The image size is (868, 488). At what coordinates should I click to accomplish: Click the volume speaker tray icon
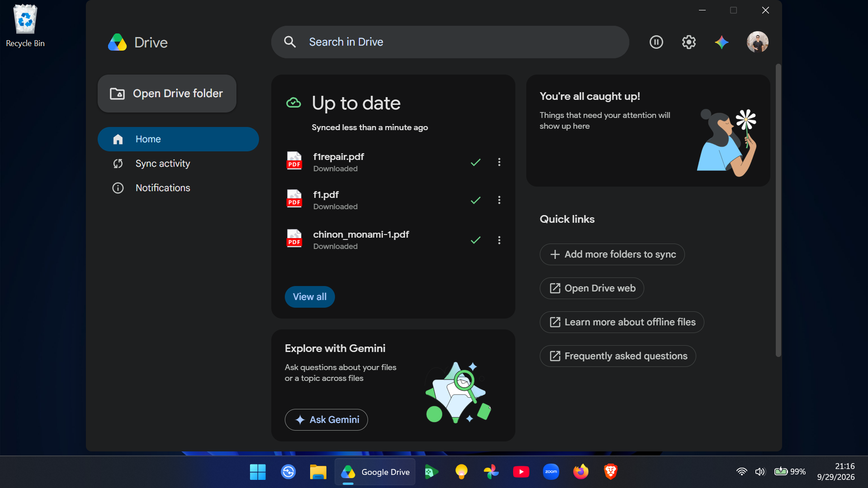(x=760, y=472)
